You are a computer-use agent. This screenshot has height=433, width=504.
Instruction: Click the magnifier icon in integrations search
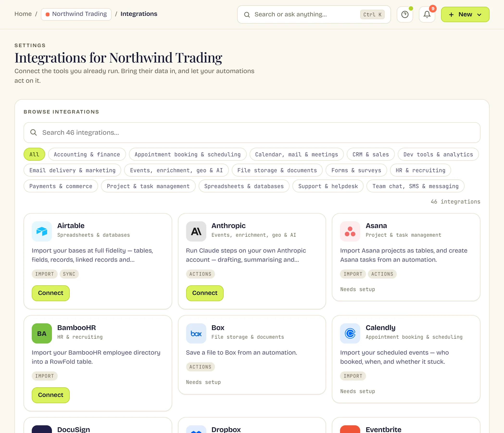click(x=34, y=132)
